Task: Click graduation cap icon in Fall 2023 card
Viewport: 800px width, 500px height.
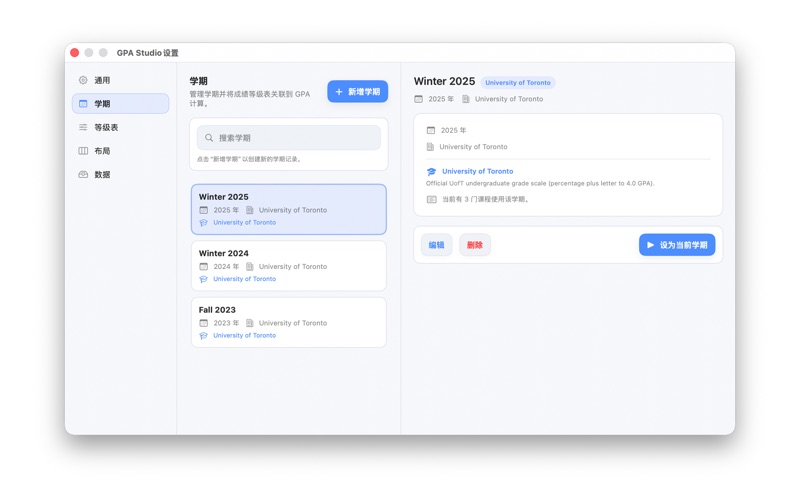Action: pyautogui.click(x=204, y=336)
